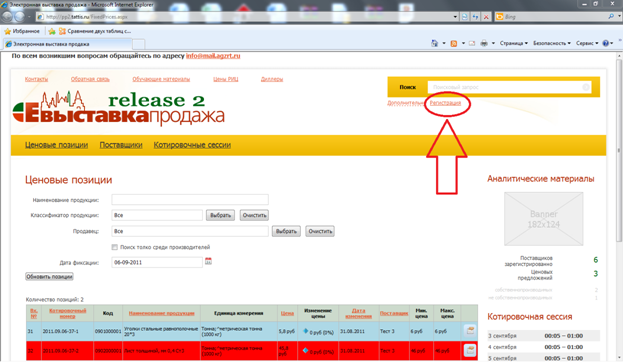This screenshot has width=623, height=362.
Task: Open the Безопасность dropdown menu
Action: click(x=552, y=43)
